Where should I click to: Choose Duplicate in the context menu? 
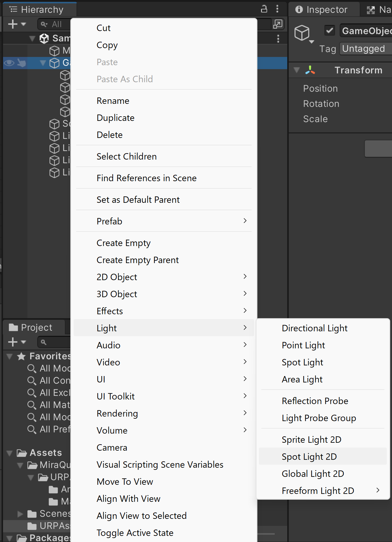115,118
